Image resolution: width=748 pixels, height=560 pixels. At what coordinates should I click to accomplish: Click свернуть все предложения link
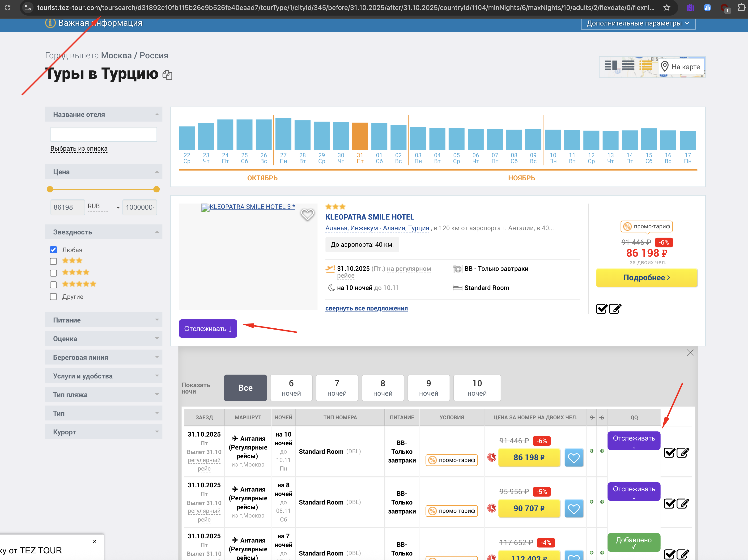point(366,308)
